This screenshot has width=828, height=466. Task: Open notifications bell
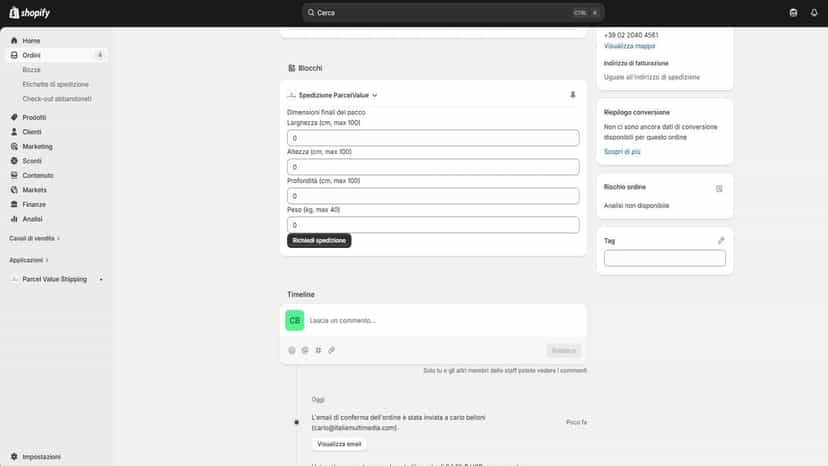point(814,13)
